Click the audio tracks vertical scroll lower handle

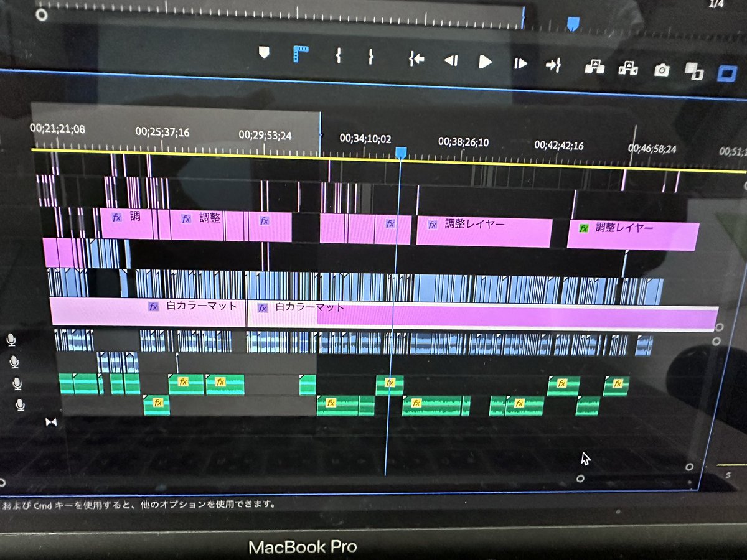coord(689,467)
